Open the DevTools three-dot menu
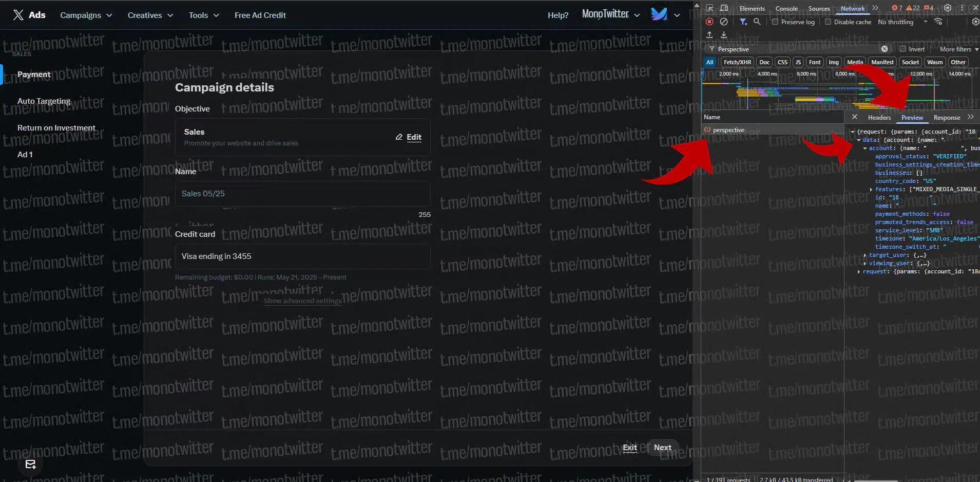The width and height of the screenshot is (980, 482). [x=962, y=8]
